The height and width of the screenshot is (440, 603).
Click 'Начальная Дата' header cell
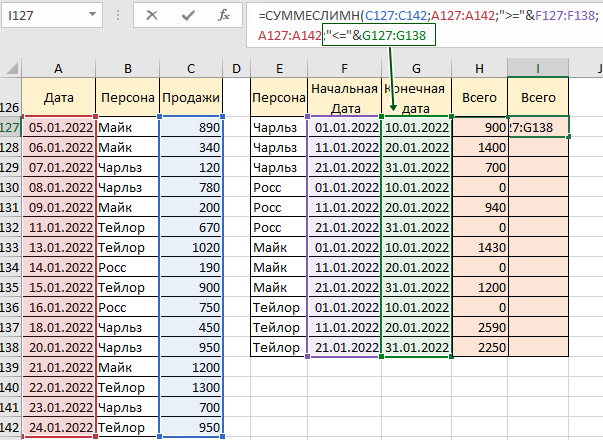point(345,97)
